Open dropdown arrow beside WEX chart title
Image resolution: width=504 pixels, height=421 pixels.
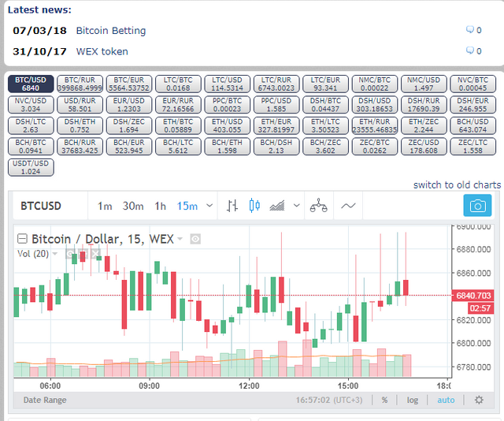(180, 239)
